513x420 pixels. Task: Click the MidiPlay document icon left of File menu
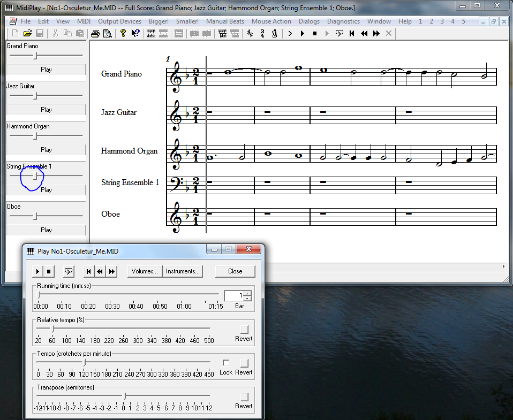(13, 21)
